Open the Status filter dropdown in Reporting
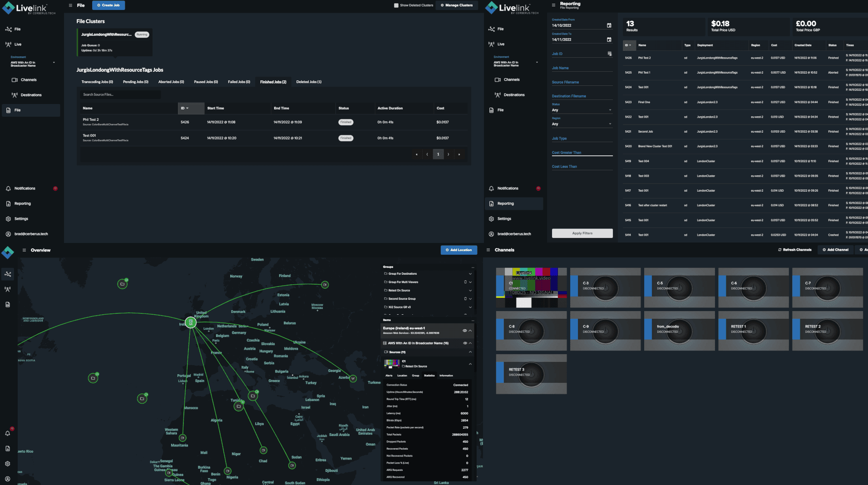Viewport: 868px width, 485px height. [582, 110]
